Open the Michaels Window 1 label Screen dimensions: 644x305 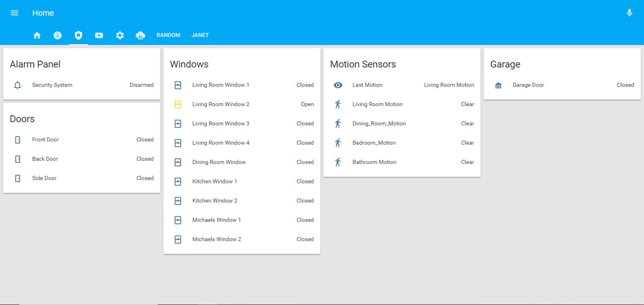(216, 220)
